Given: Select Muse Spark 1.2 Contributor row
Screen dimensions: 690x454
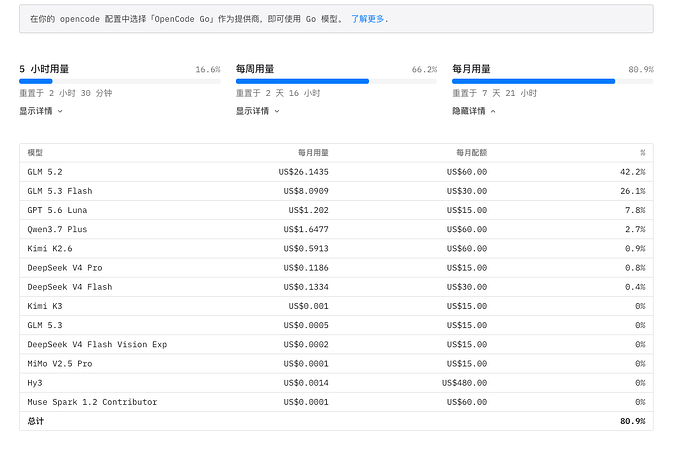Looking at the screenshot, I should [92, 402].
